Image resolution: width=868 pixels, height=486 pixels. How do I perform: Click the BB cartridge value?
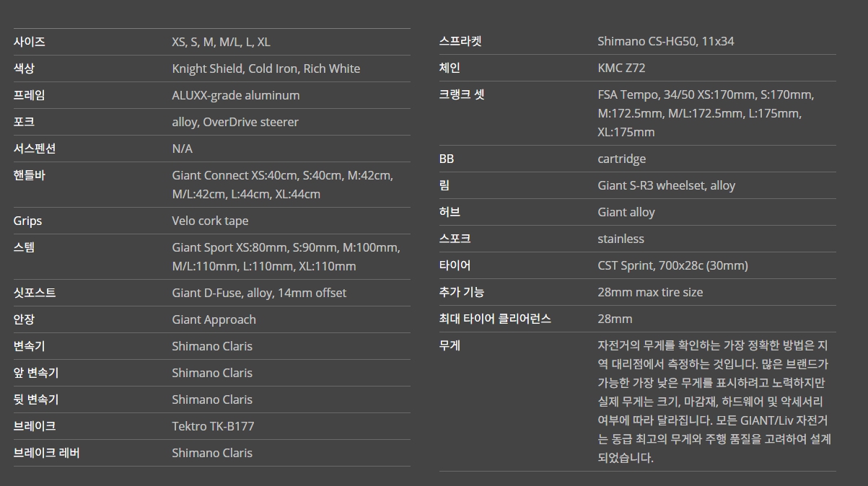pyautogui.click(x=621, y=159)
